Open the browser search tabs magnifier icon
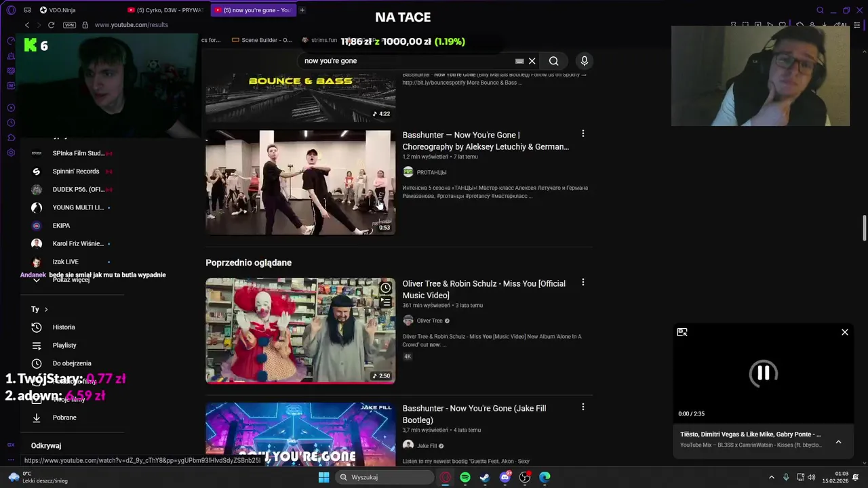 coord(820,10)
